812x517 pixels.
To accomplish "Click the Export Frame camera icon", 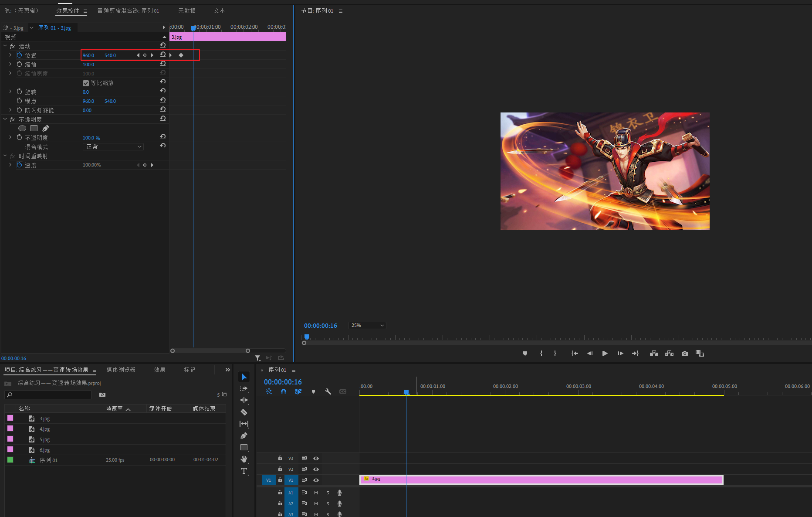I will pos(685,354).
